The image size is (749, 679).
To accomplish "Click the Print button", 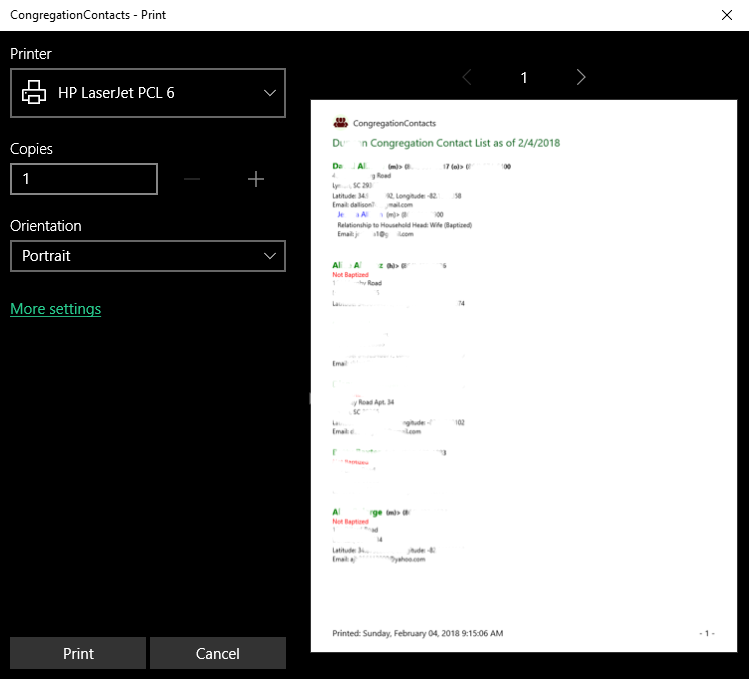I will click(x=78, y=653).
